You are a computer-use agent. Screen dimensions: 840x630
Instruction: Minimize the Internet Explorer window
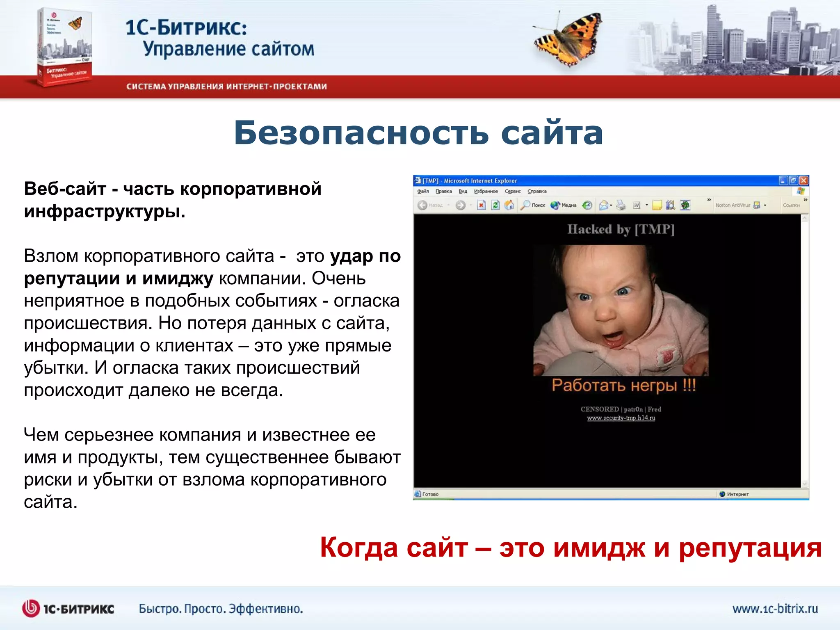tap(783, 180)
